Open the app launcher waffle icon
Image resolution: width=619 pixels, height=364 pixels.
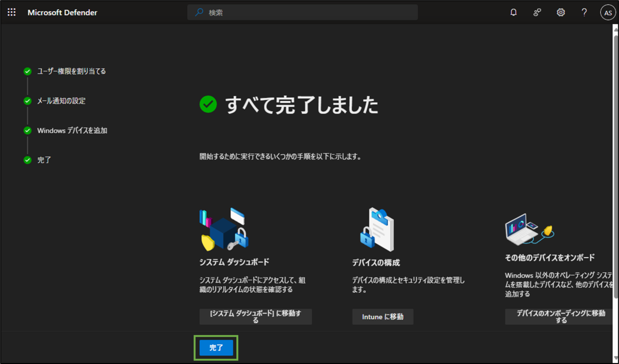tap(11, 12)
